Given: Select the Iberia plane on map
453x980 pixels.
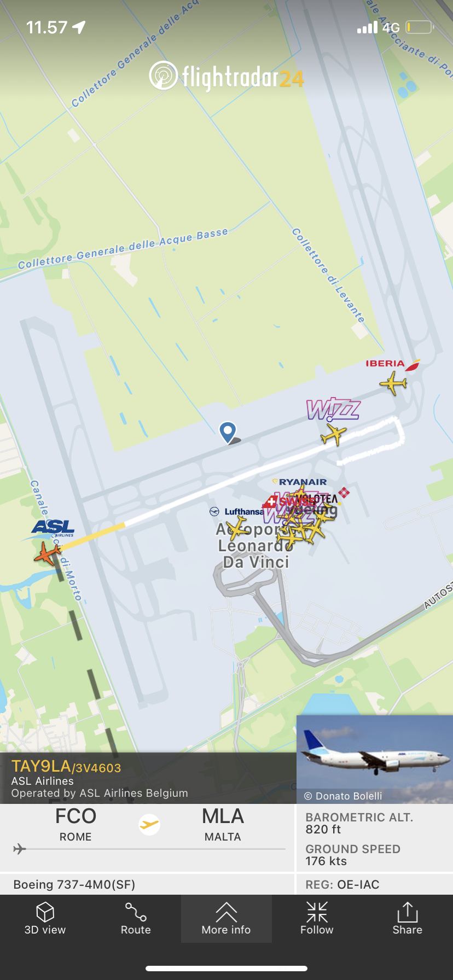Looking at the screenshot, I should 393,382.
